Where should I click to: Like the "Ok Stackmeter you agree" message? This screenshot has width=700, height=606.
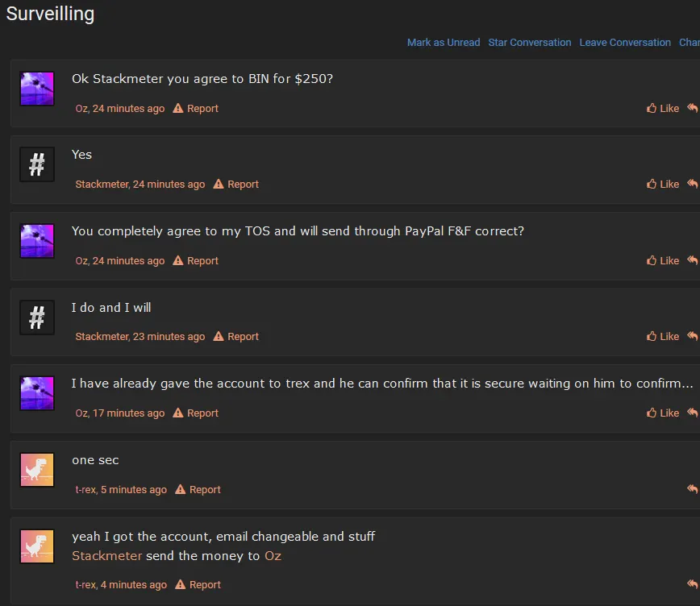pos(663,109)
